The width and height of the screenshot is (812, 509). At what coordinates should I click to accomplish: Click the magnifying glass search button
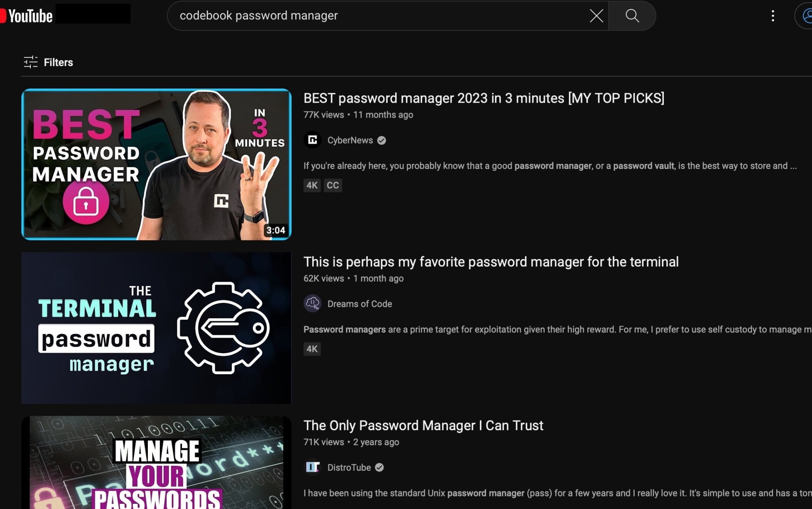632,16
